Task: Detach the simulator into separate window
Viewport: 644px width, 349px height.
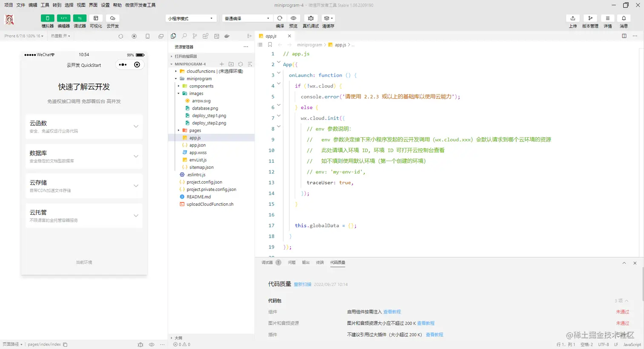Action: coord(161,36)
